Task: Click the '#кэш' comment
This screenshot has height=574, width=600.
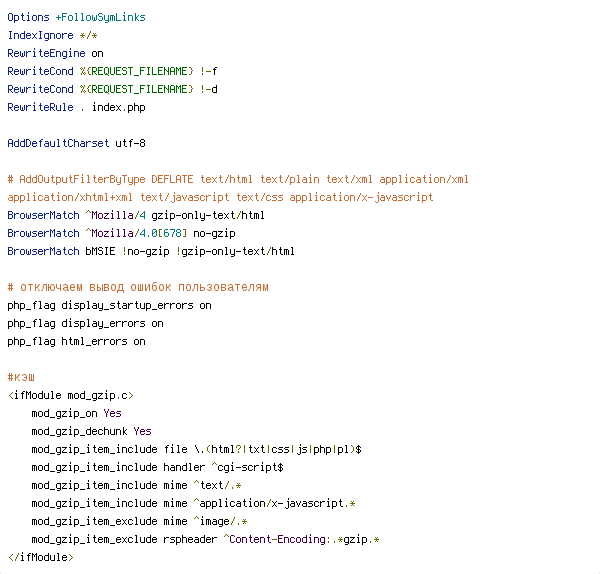Action: (21, 378)
